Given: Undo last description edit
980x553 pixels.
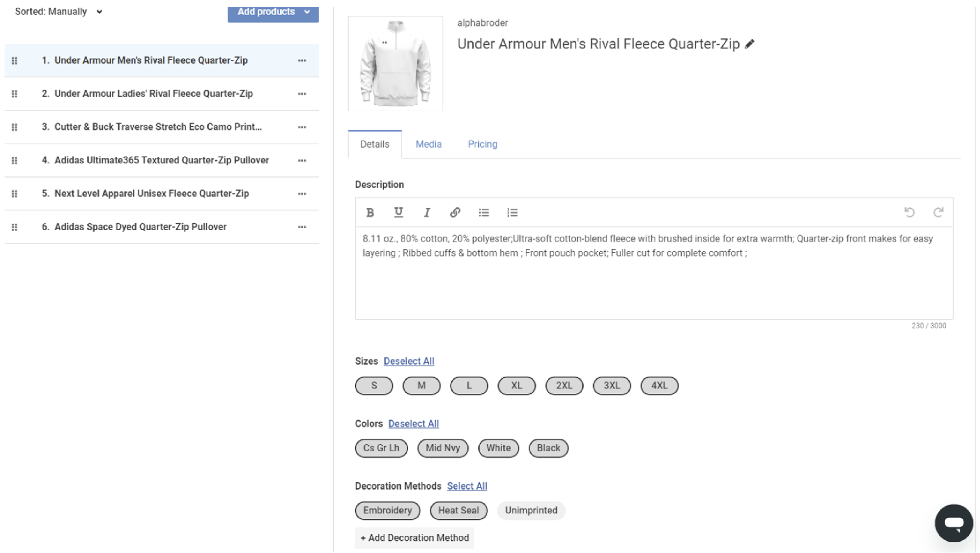Looking at the screenshot, I should point(909,213).
